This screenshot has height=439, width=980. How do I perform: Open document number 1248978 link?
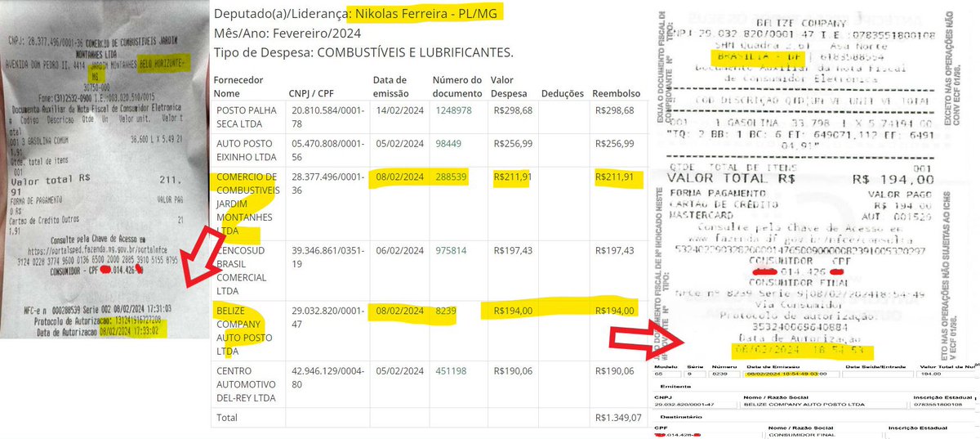tap(452, 110)
